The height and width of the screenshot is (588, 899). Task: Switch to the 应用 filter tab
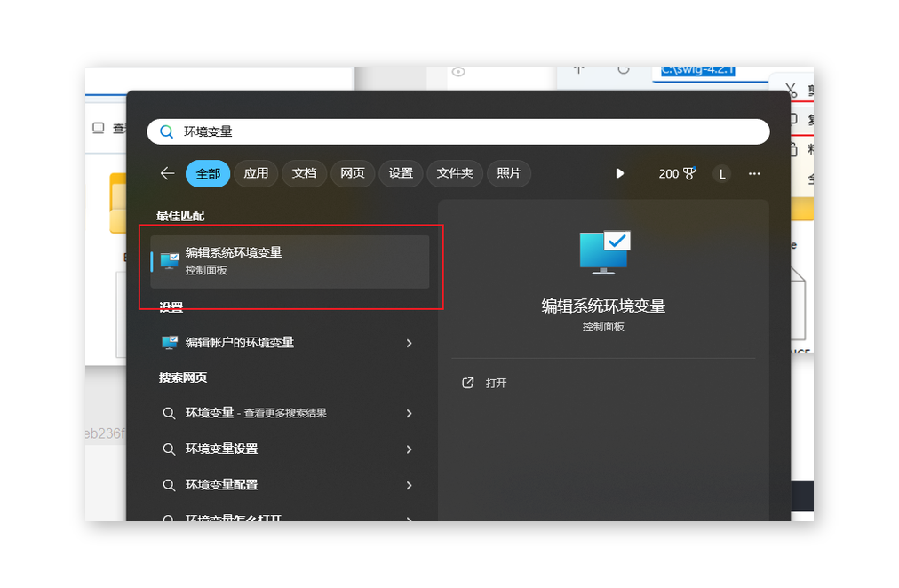coord(255,173)
